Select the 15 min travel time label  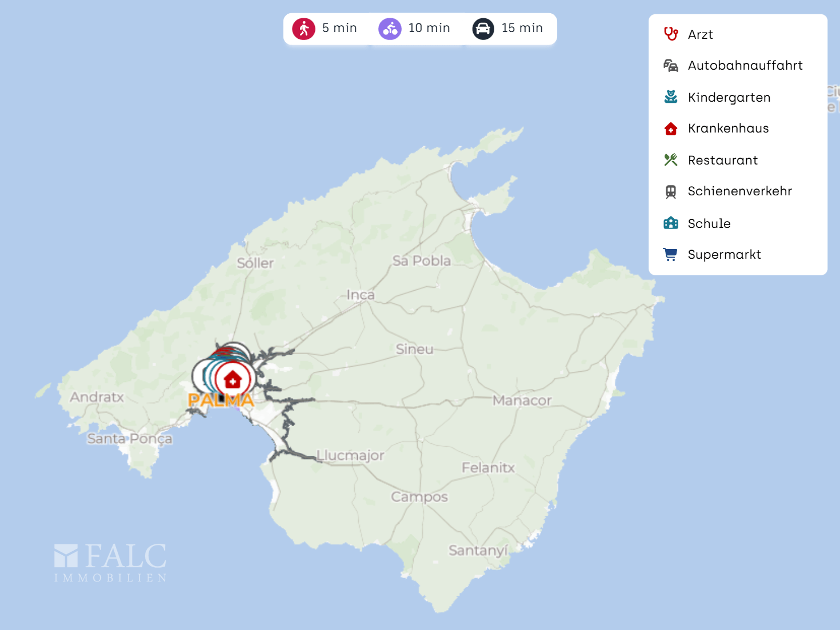point(522,28)
